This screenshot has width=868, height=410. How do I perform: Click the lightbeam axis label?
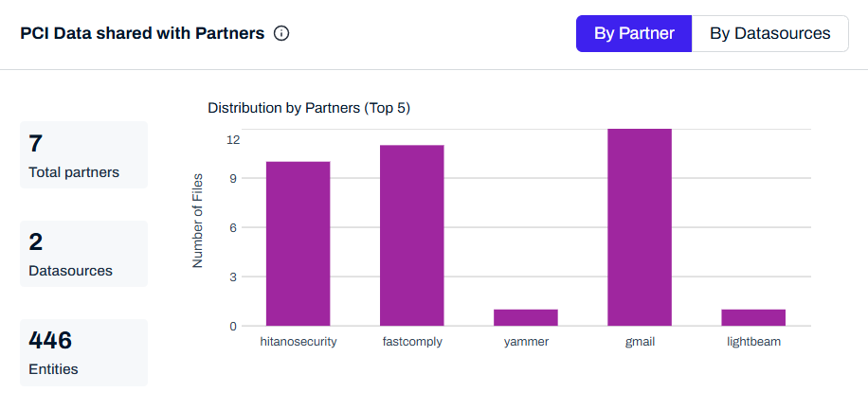coord(753,342)
